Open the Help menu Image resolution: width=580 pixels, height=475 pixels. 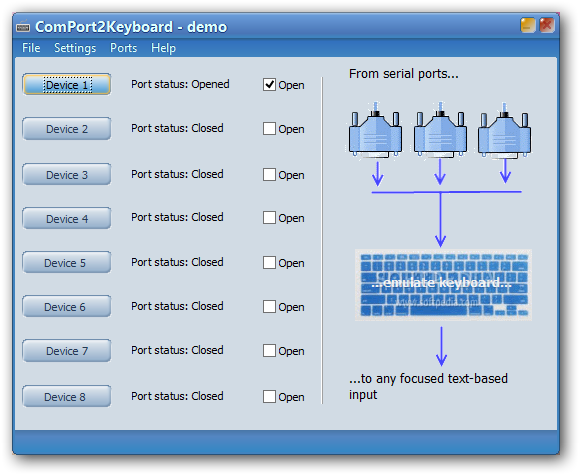[163, 48]
